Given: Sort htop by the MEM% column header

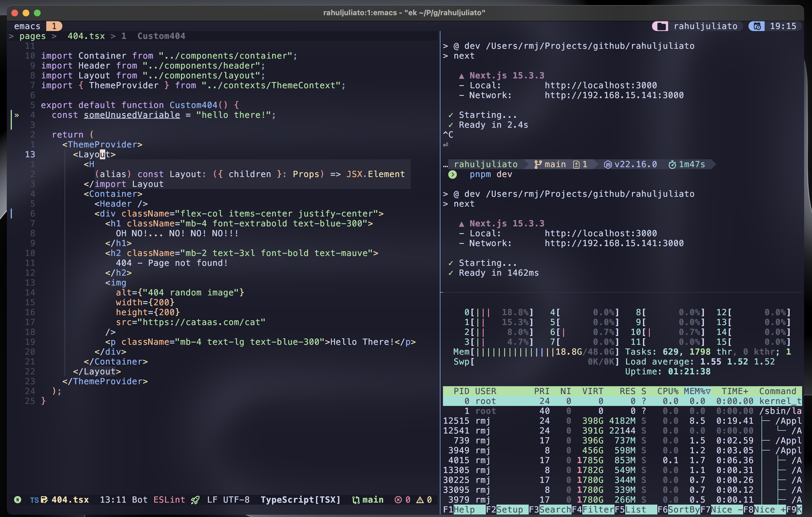Looking at the screenshot, I should coord(697,391).
